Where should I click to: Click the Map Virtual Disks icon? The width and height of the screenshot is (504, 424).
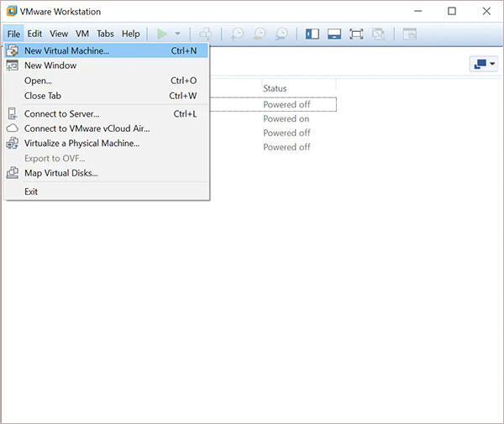tap(13, 173)
